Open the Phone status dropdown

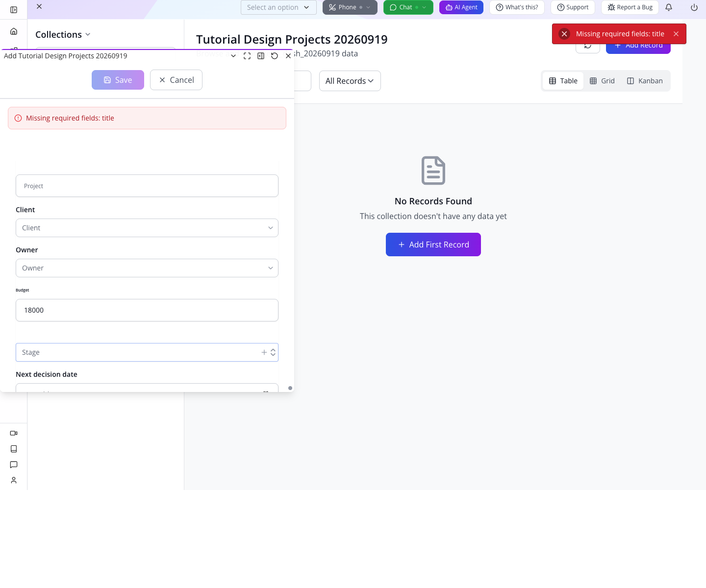350,7
